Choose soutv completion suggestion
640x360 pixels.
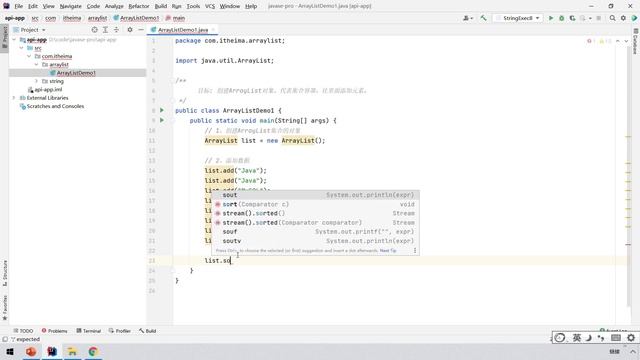point(315,241)
